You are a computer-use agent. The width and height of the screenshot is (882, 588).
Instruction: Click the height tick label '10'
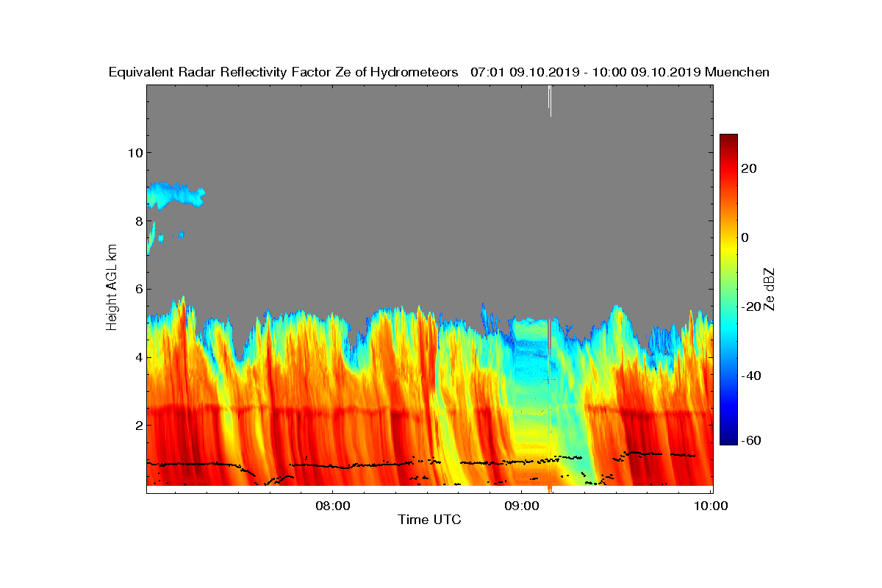coord(134,153)
